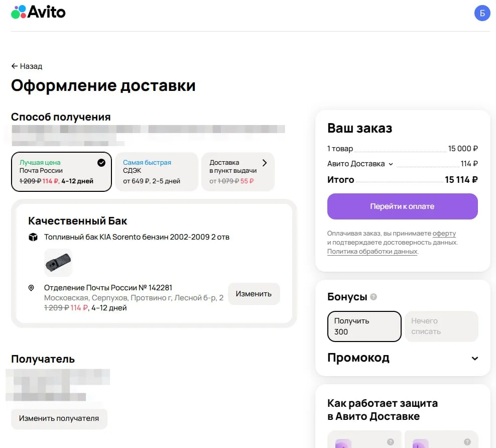Click the 1 товар 15 000 ₽ row
Screen dimensions: 496x448
click(x=402, y=149)
